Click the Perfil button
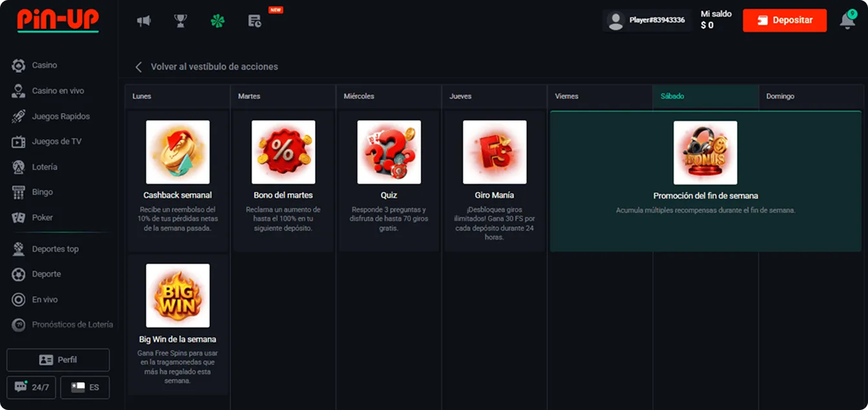 [58, 360]
